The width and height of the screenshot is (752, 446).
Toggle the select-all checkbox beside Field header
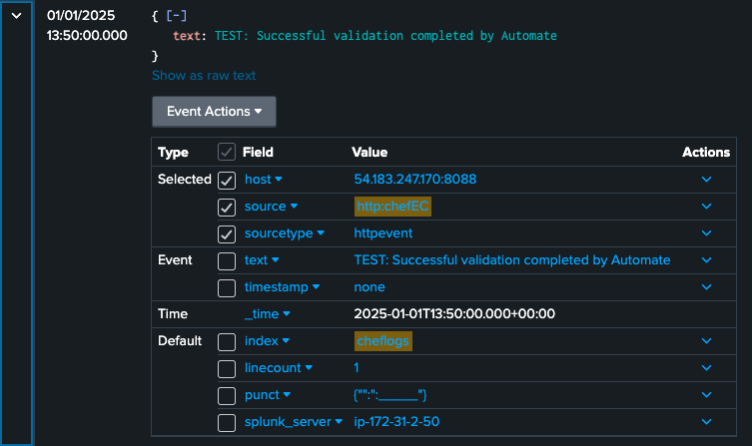227,153
